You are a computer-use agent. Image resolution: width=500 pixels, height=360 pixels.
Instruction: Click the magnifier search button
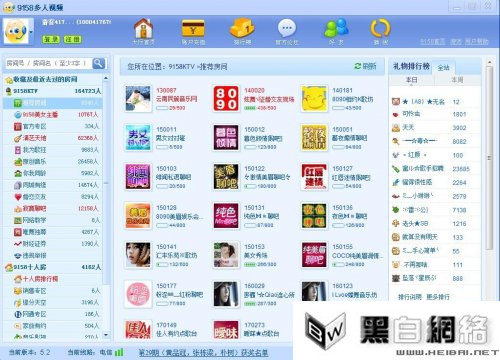click(x=99, y=63)
